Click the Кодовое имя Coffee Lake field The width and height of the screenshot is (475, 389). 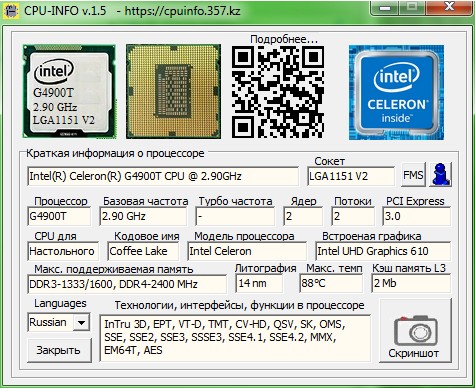pos(143,251)
